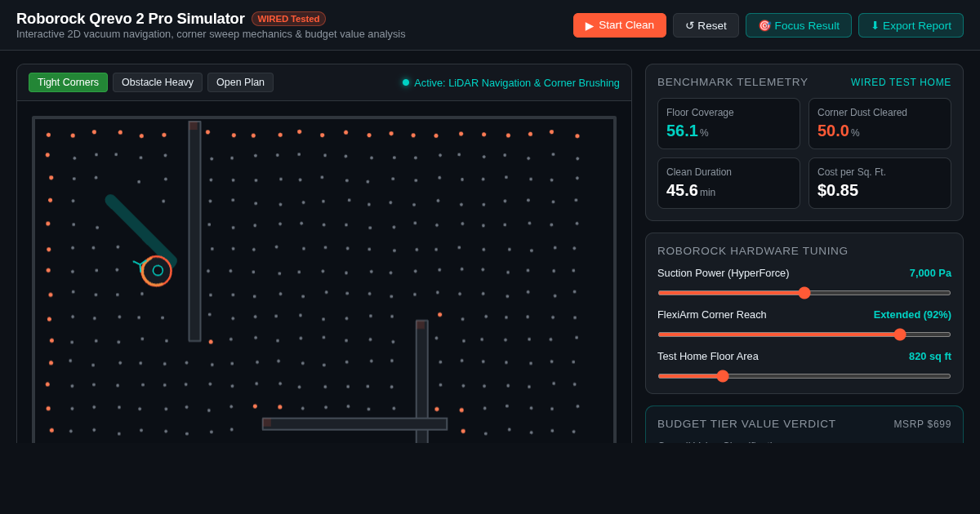Click the WIRED TEST HOME label

click(x=901, y=82)
